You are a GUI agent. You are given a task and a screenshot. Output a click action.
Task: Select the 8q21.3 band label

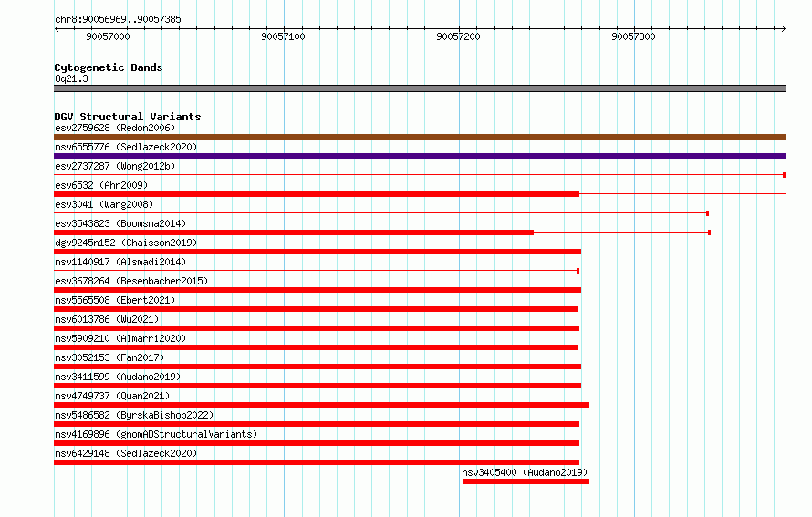pos(71,78)
